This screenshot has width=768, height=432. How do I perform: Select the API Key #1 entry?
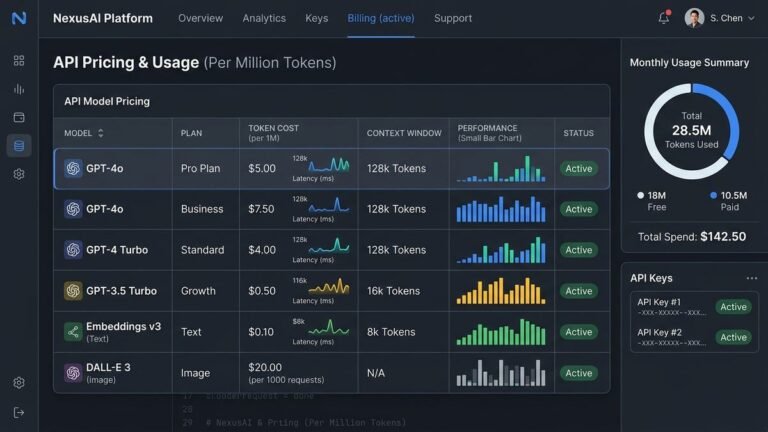694,307
